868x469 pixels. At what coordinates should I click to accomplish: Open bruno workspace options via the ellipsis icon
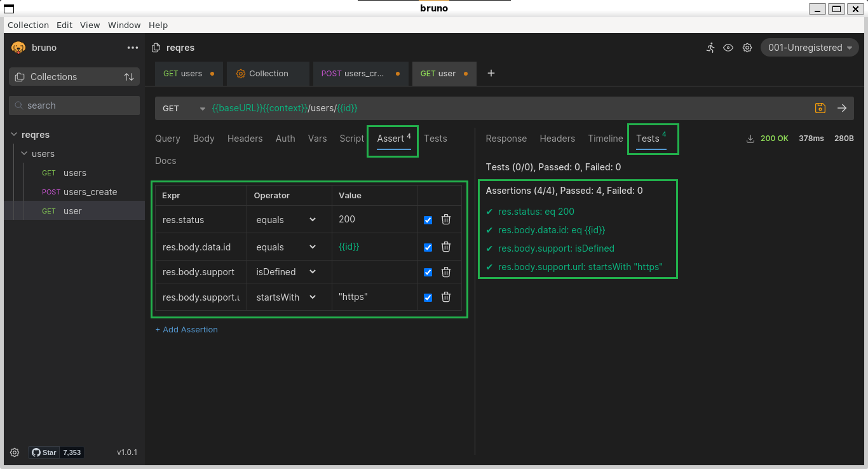click(133, 47)
